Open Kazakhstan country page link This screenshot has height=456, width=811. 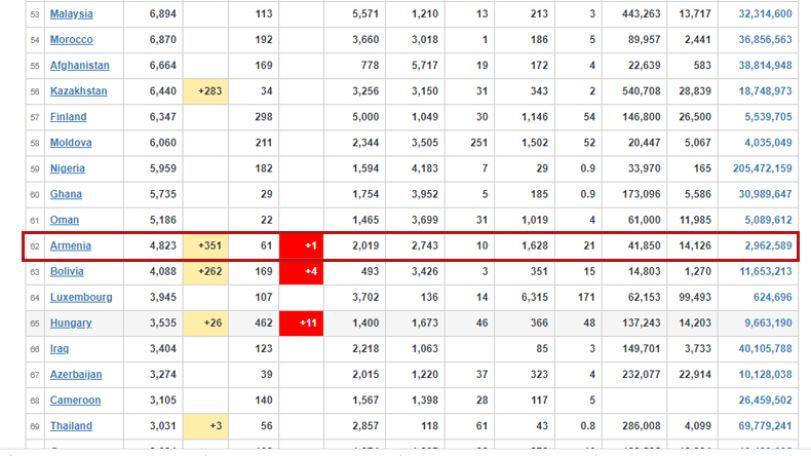tap(79, 92)
